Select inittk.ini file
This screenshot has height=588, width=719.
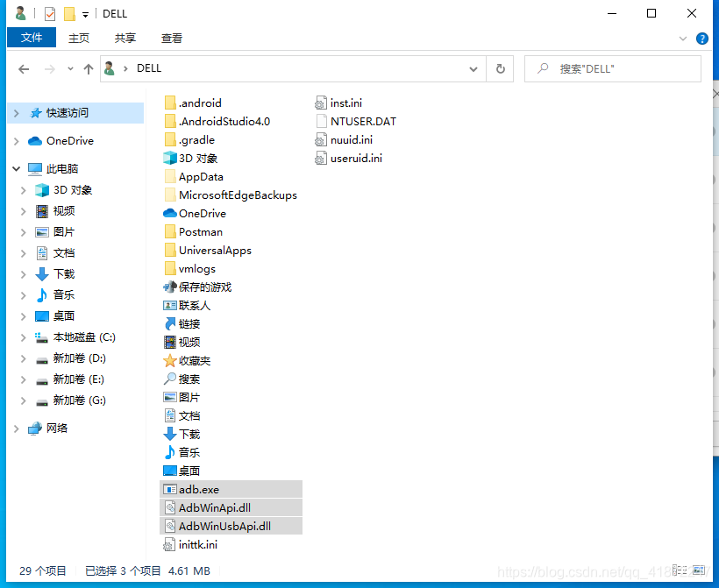190,544
